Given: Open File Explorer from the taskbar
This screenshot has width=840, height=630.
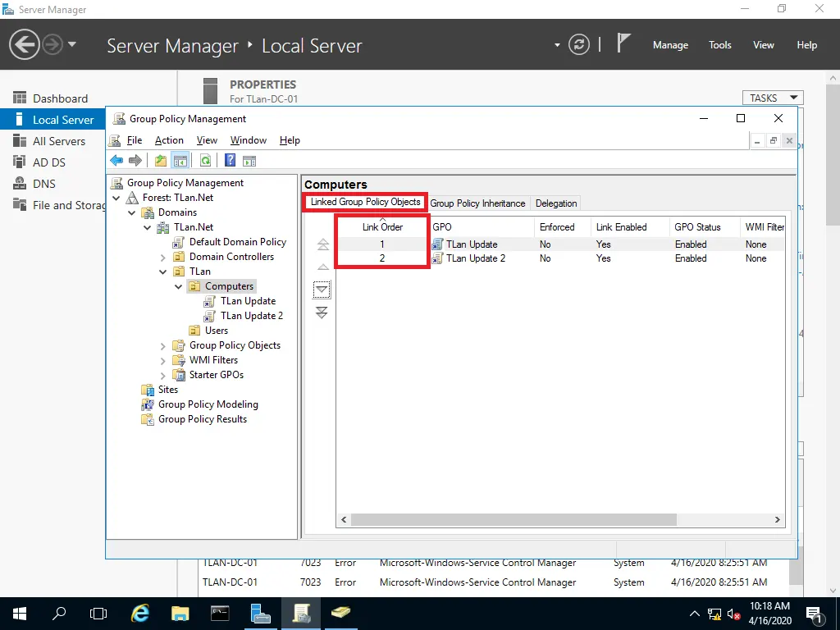Looking at the screenshot, I should click(180, 614).
